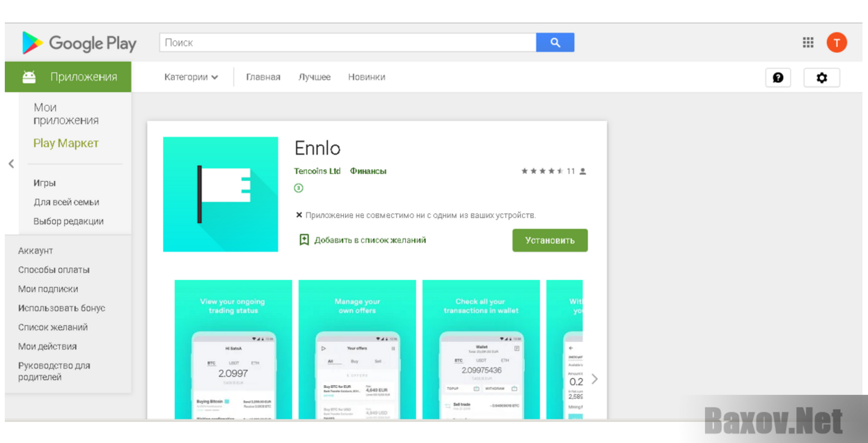The height and width of the screenshot is (443, 868).
Task: Open Руководство для родителей link
Action: (x=54, y=371)
